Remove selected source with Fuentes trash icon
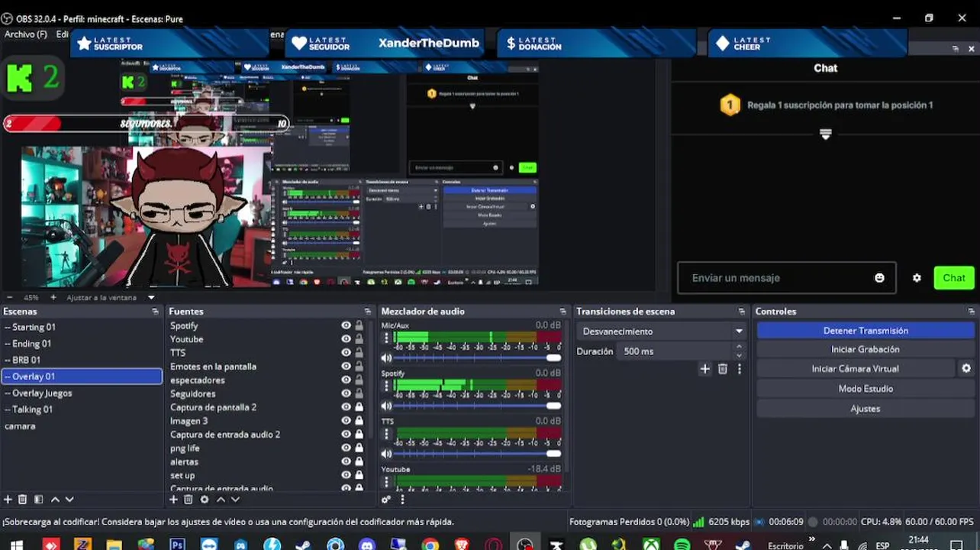Screen dimensions: 980x550 [x=189, y=500]
